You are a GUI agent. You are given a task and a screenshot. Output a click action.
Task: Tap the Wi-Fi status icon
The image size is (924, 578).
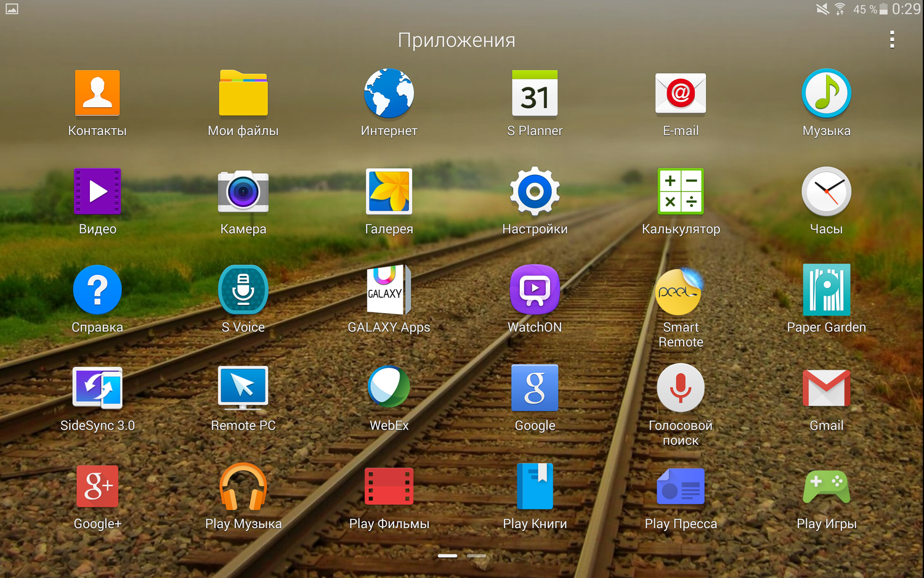pos(840,9)
